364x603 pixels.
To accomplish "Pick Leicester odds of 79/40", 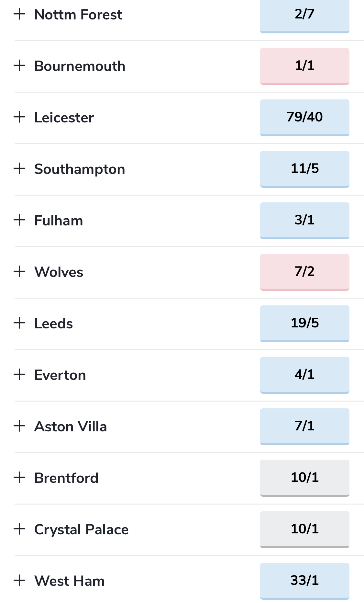I will coord(304,118).
